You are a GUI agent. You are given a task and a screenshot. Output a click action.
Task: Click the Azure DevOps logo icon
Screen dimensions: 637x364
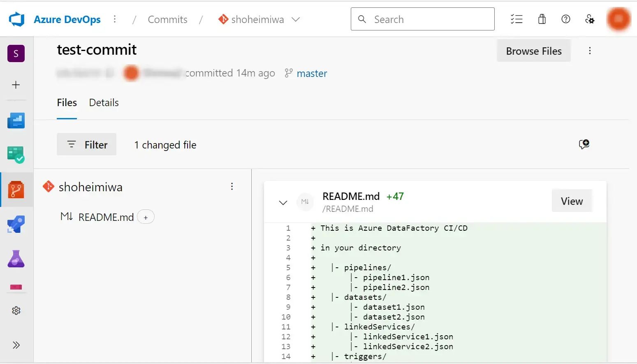point(17,19)
